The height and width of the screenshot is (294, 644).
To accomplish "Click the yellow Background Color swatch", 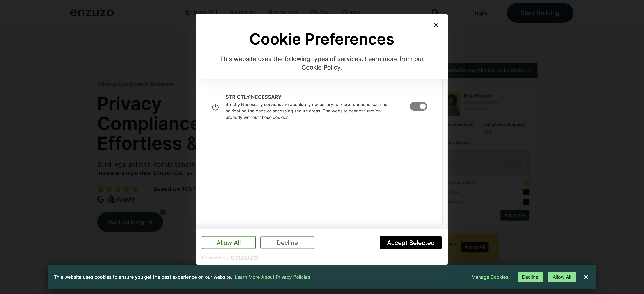I will 526,182.
